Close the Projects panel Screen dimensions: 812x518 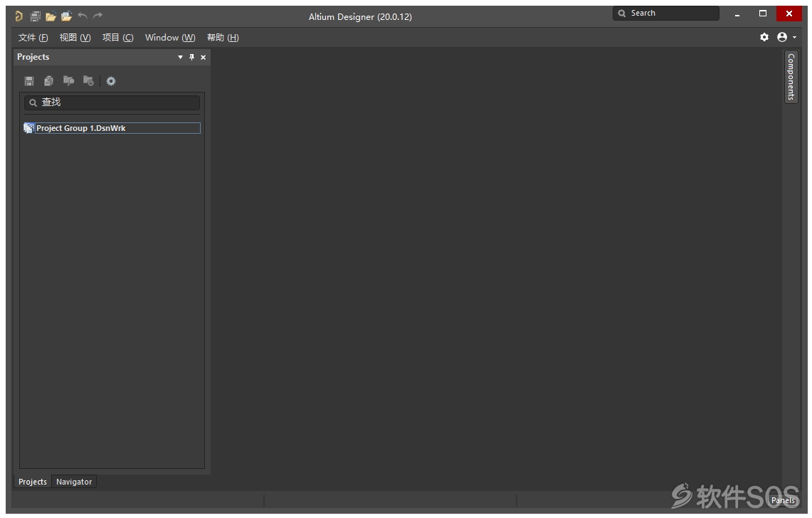click(203, 57)
